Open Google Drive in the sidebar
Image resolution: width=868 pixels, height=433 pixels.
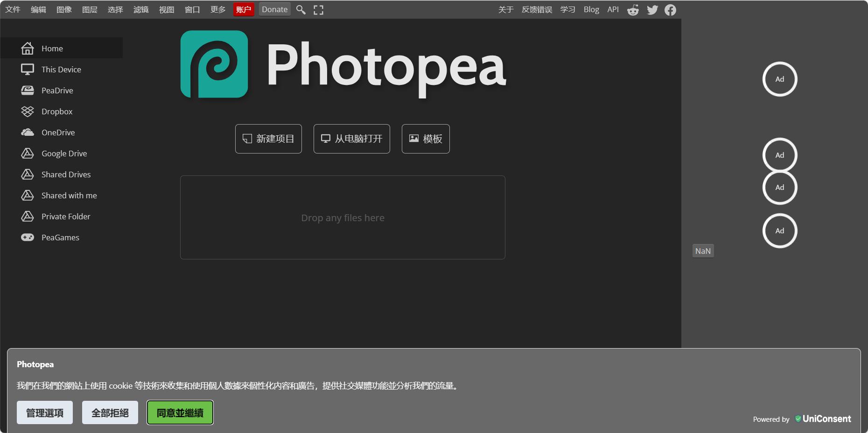[x=64, y=154]
